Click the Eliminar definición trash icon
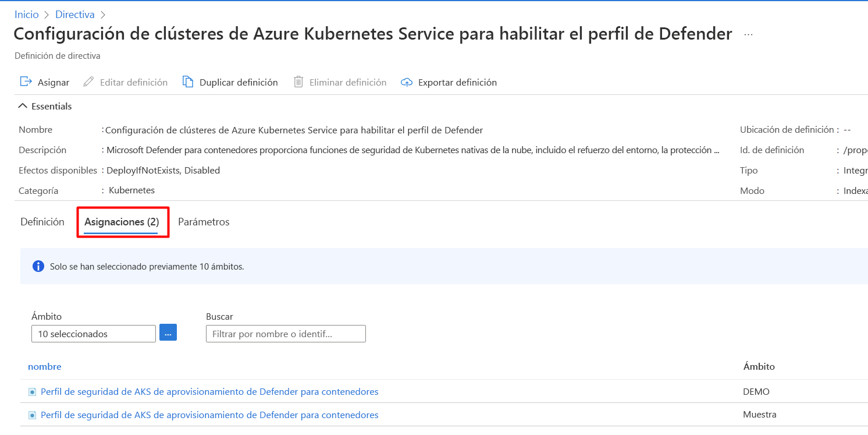 click(x=298, y=82)
